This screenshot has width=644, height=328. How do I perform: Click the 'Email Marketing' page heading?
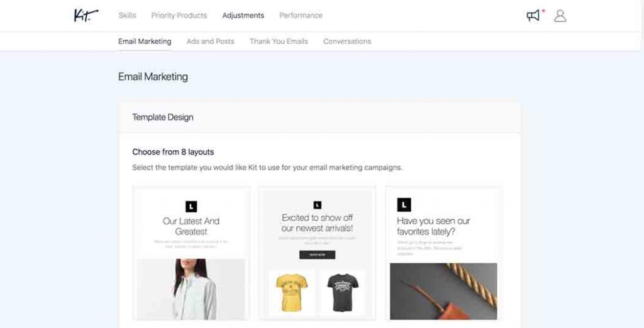tap(153, 77)
